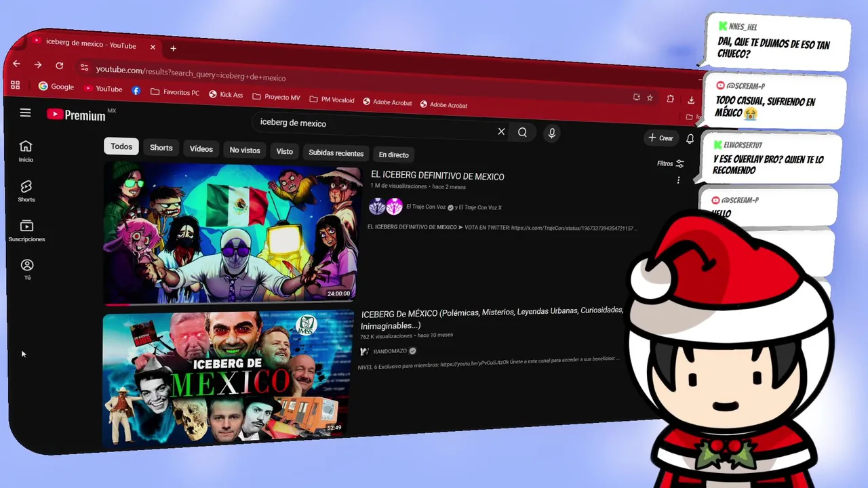The height and width of the screenshot is (488, 868).
Task: Open title EL ICEBERG DEFINITIVO DE MEXICO
Action: (437, 176)
